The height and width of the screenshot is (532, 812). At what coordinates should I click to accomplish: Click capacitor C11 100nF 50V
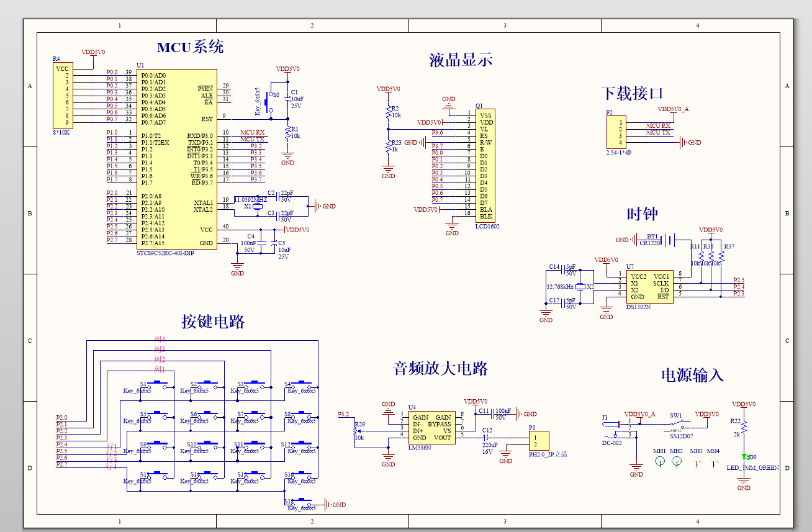493,414
